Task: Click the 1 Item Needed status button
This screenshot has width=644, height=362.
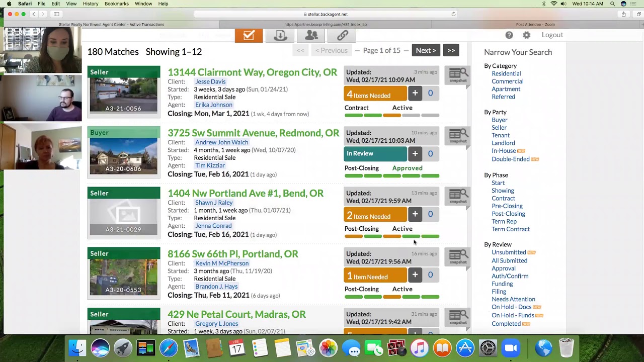Action: coord(375,276)
